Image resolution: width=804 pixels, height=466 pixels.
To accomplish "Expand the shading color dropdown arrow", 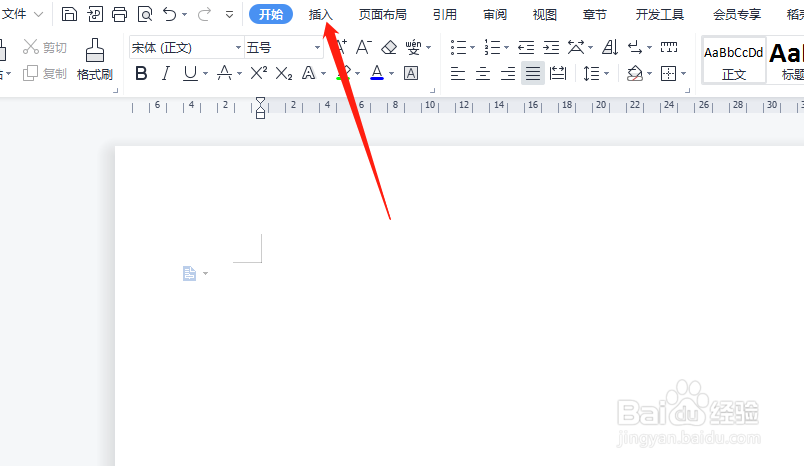I will coord(650,74).
